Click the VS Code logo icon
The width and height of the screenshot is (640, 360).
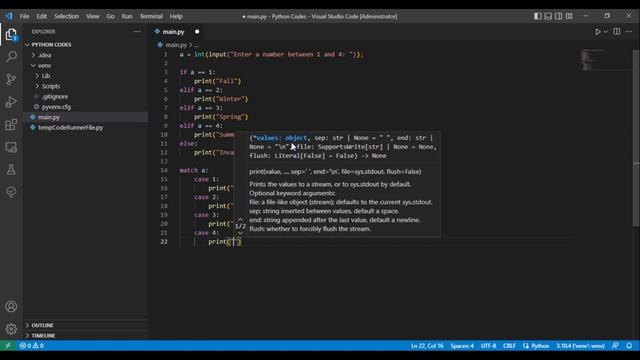[9, 16]
